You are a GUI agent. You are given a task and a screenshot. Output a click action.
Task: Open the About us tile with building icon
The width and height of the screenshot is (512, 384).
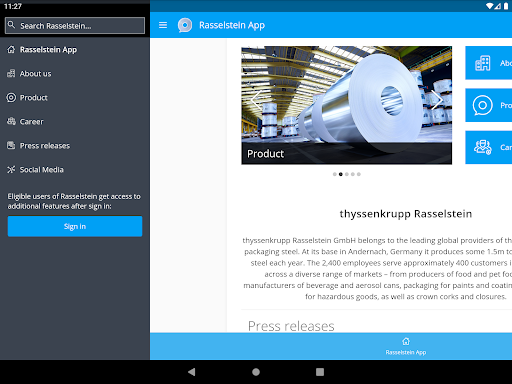tap(488, 63)
